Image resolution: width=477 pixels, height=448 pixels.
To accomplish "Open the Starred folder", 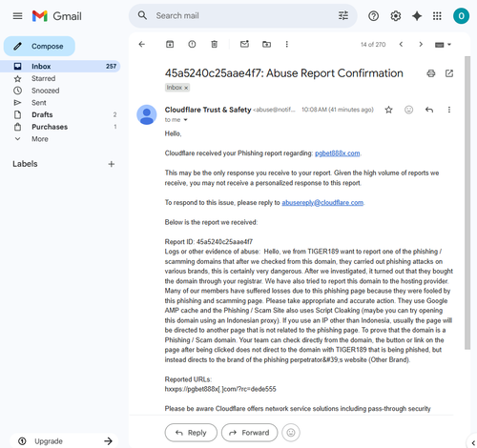I will (x=43, y=78).
